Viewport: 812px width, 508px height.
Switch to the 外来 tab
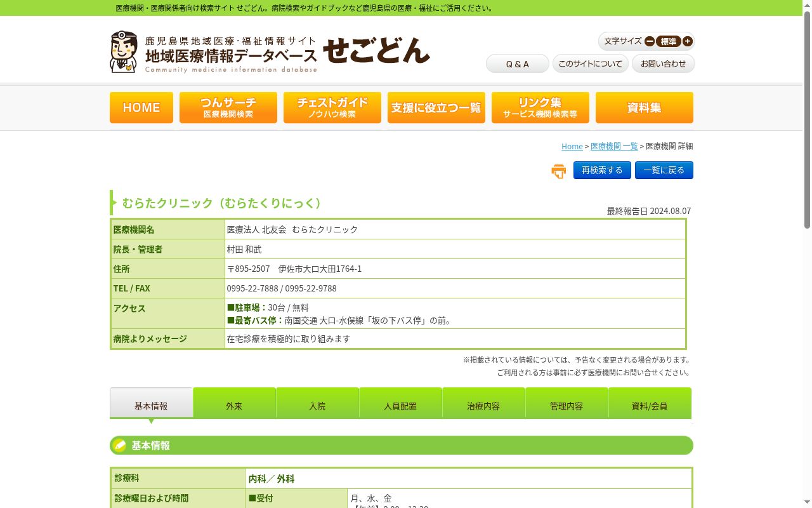coord(234,403)
